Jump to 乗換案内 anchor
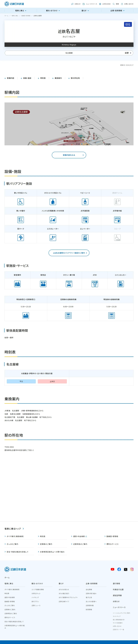The height and width of the screenshot is (644, 138). pos(57,78)
